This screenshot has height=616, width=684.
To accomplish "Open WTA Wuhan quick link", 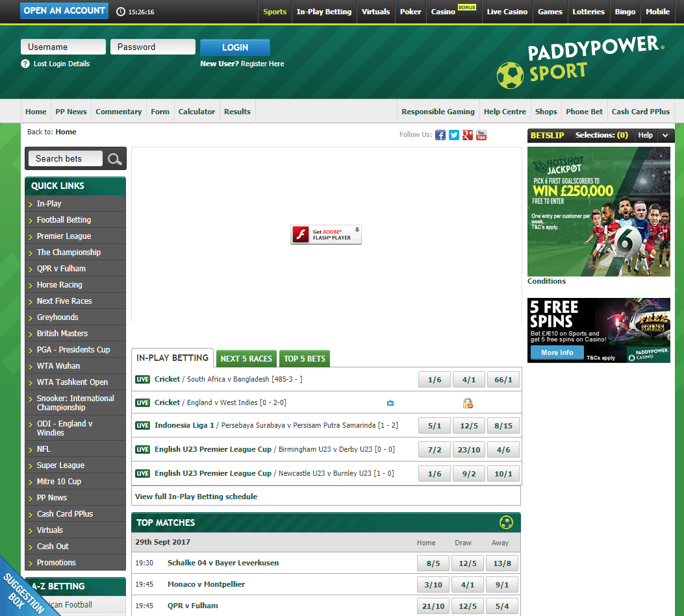I will [75, 365].
